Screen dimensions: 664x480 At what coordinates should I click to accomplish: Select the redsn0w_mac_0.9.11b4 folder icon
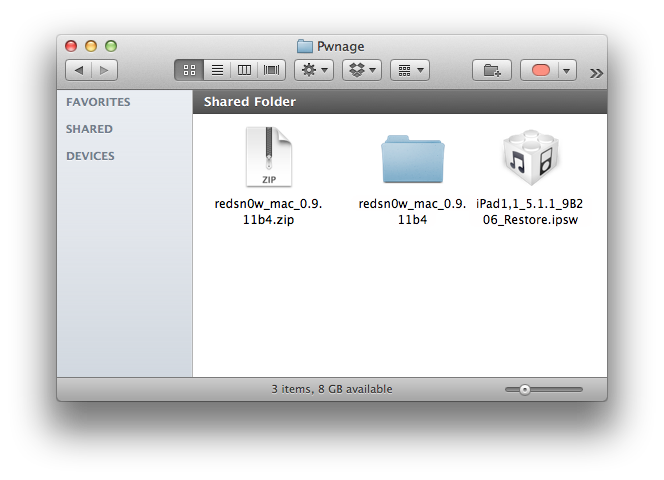pyautogui.click(x=411, y=159)
